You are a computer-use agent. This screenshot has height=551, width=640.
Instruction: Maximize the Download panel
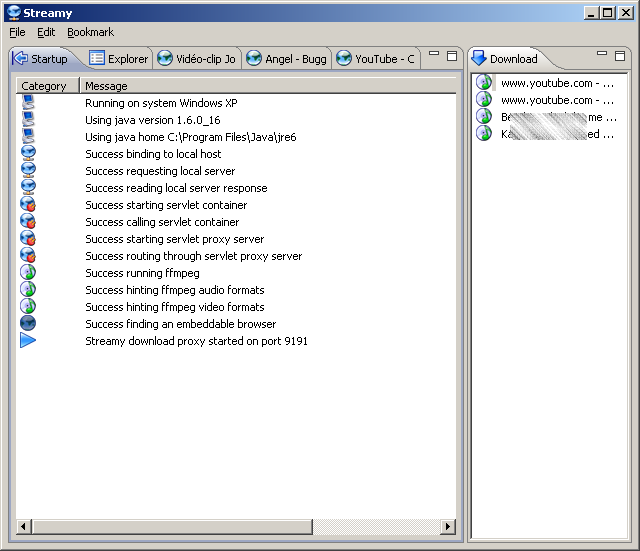pyautogui.click(x=620, y=56)
